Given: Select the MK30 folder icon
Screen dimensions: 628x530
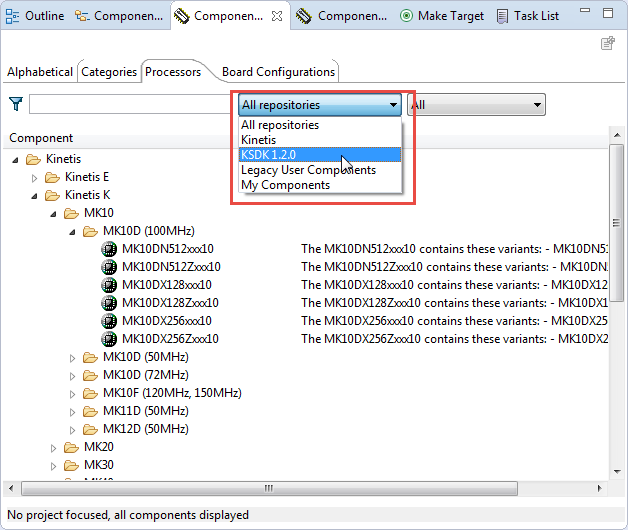Looking at the screenshot, I should click(x=71, y=466).
